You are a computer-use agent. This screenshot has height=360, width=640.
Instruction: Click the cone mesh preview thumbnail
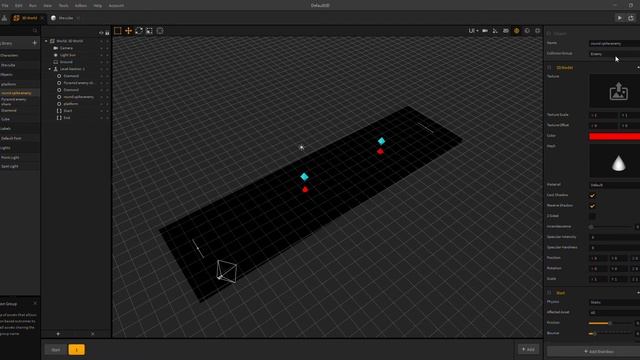618,163
